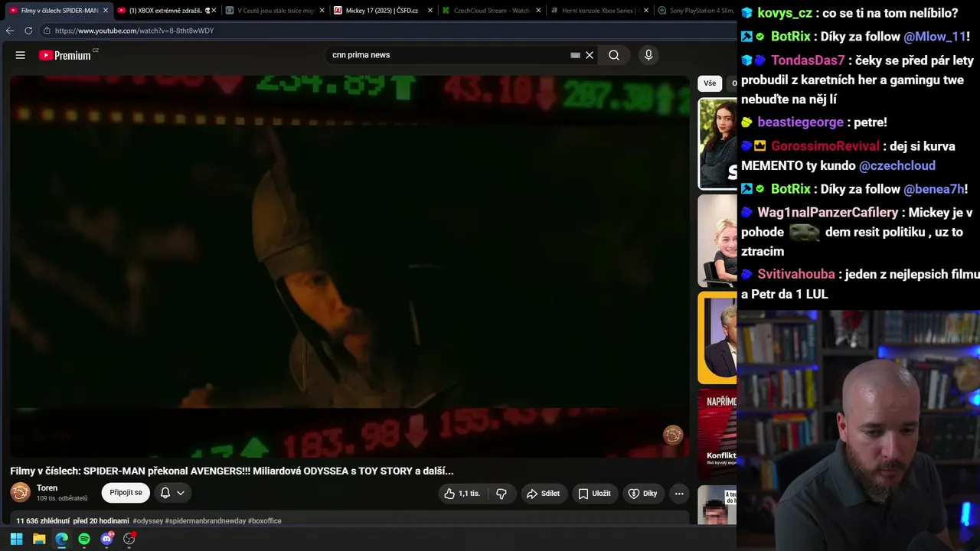
Task: Click the video player area
Action: 350,266
